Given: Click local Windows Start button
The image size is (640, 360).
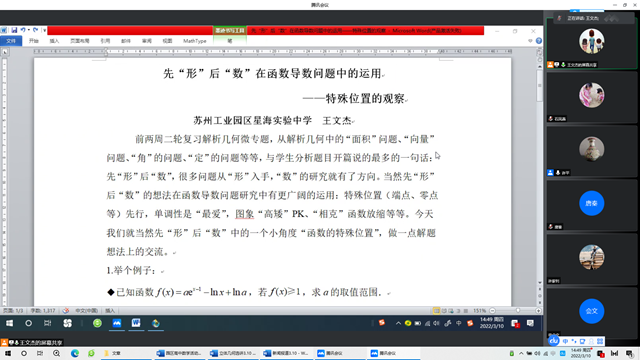Looking at the screenshot, I should coord(7,353).
